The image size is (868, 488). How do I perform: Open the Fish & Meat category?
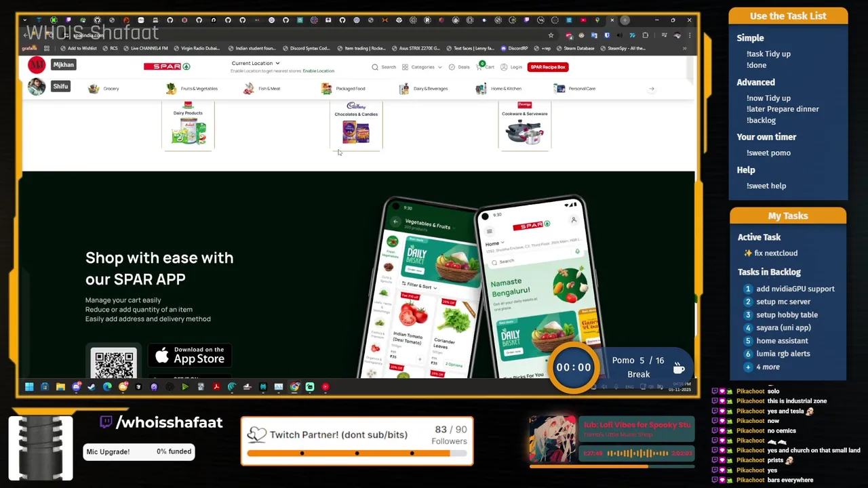coord(262,88)
